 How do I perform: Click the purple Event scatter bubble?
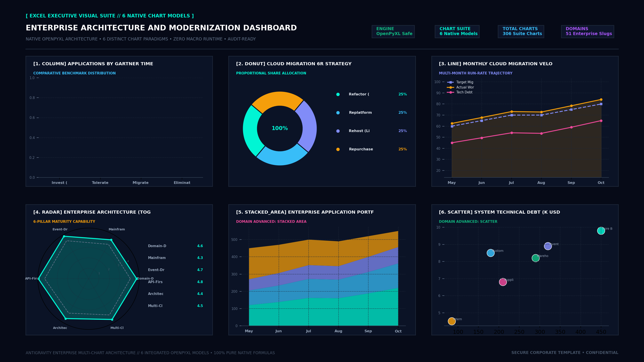(548, 246)
